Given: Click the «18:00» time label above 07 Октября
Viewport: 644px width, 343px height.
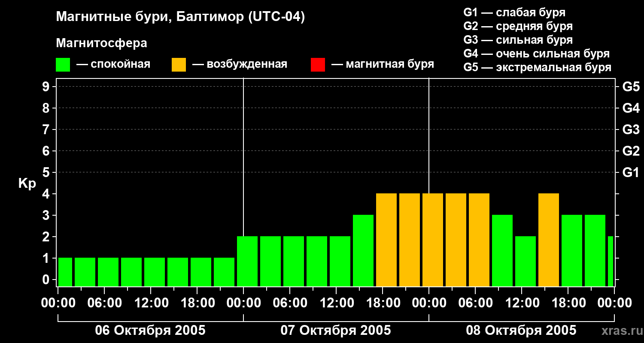Looking at the screenshot, I should click(383, 303).
